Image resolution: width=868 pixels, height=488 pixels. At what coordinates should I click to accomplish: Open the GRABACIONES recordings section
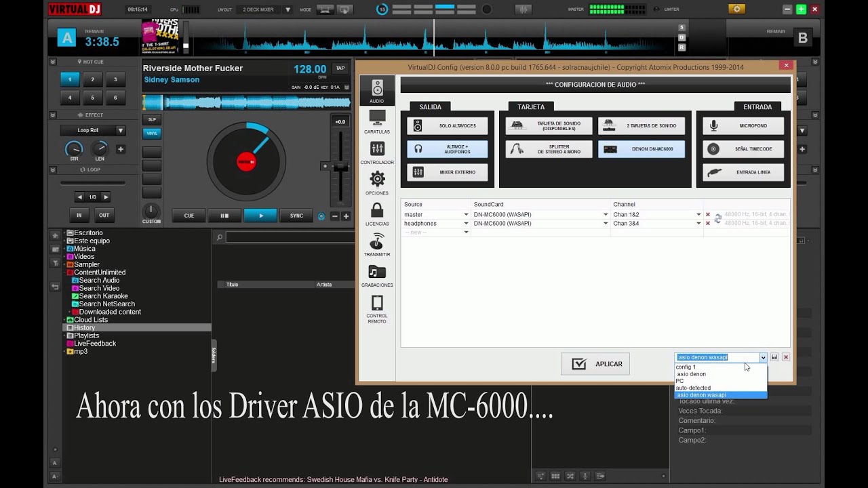click(377, 275)
